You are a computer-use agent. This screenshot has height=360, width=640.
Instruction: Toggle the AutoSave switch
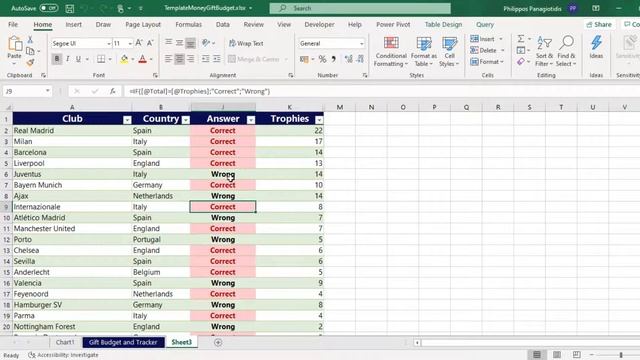tap(49, 8)
